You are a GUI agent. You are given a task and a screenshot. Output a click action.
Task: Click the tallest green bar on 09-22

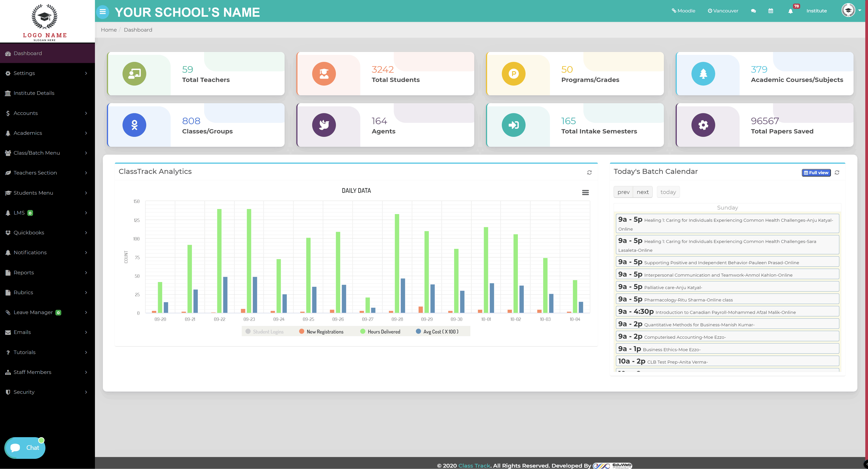(219, 261)
